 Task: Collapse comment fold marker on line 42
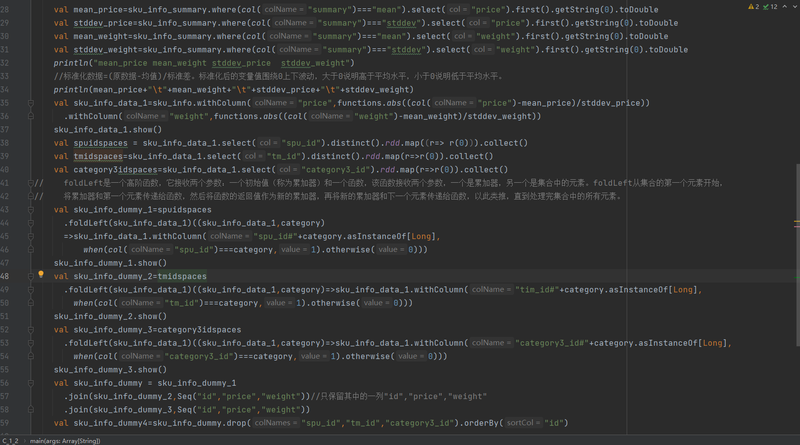(31, 196)
